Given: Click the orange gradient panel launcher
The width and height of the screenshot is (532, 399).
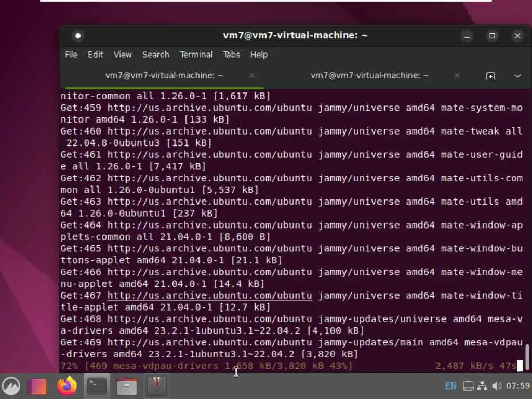Looking at the screenshot, I should click(37, 386).
